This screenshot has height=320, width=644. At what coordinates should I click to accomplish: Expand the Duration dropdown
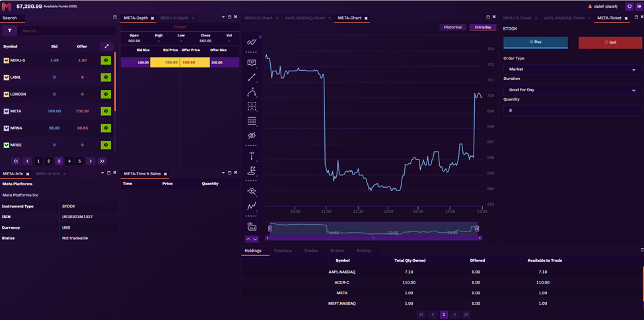pyautogui.click(x=572, y=89)
